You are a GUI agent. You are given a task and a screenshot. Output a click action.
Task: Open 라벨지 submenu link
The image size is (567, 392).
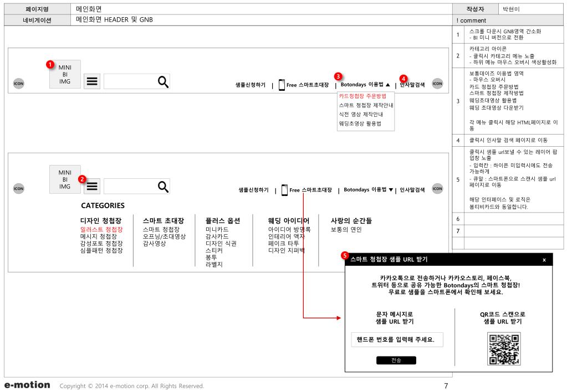[214, 264]
